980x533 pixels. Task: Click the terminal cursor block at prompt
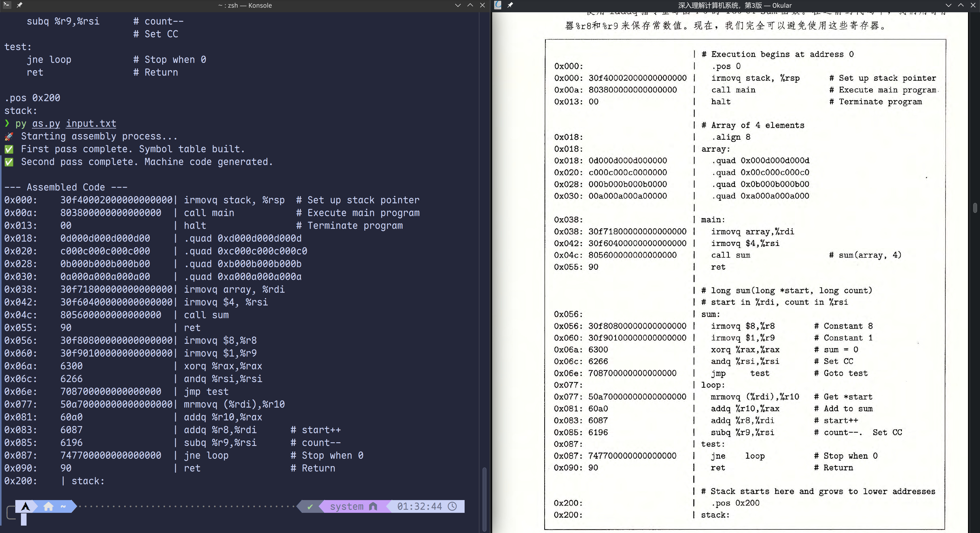tap(23, 519)
